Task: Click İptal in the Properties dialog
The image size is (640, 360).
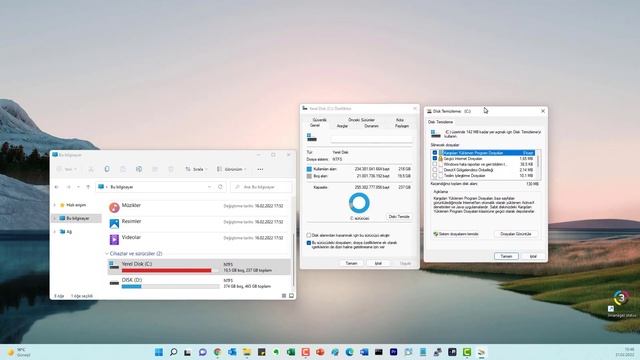Action: (378, 263)
